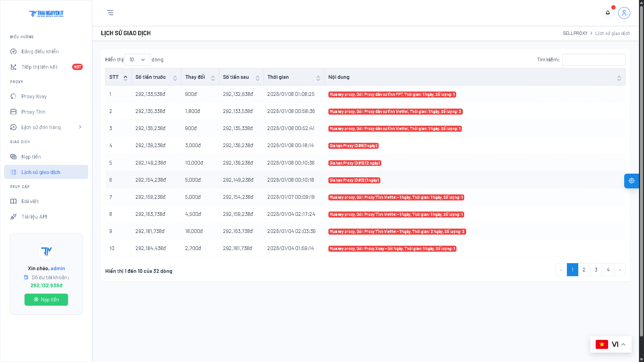Click the Tìm kiếm search field
Image resolution: width=644 pixels, height=362 pixels.
point(594,60)
